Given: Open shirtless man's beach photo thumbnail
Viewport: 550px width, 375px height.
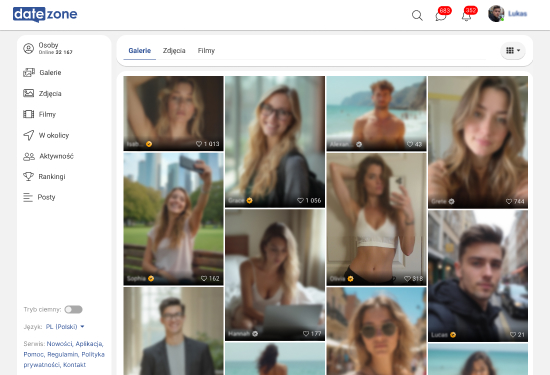Looking at the screenshot, I should coord(376,113).
